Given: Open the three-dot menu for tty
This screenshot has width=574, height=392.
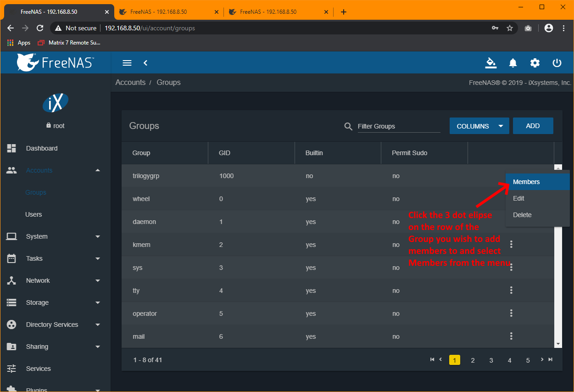Looking at the screenshot, I should point(511,290).
